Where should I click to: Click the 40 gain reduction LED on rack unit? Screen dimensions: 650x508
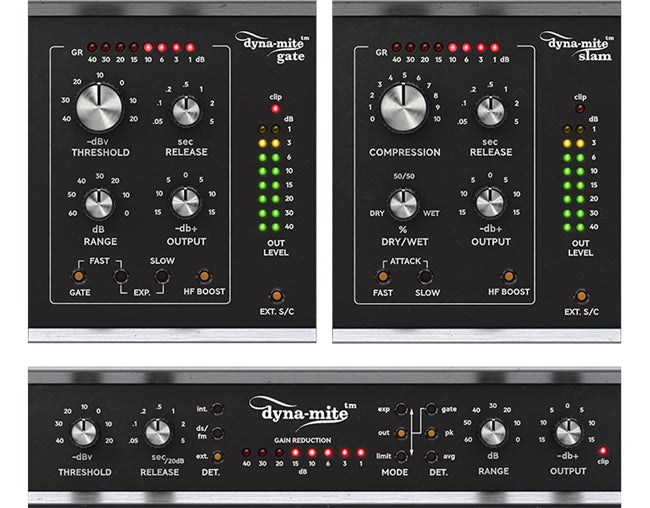point(246,453)
